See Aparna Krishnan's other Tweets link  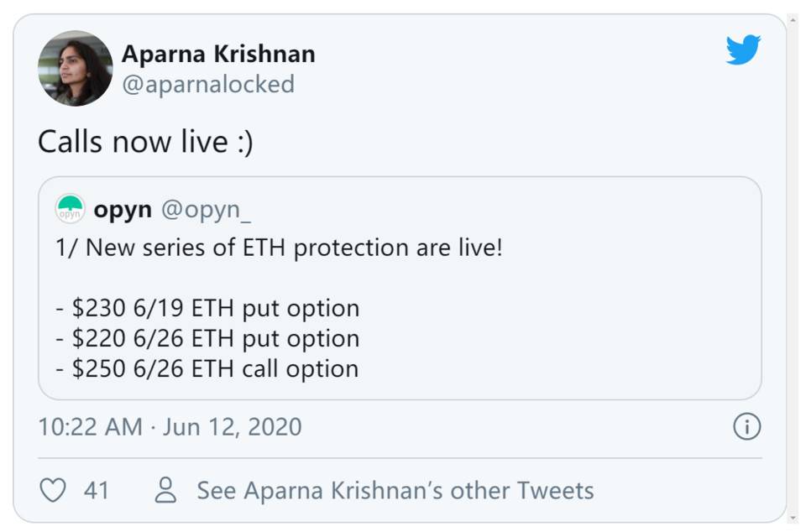395,490
